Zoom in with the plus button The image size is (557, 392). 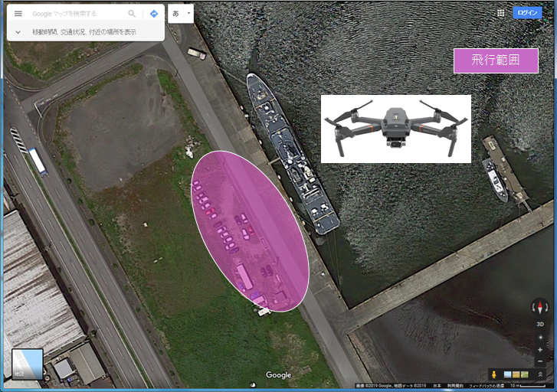[x=540, y=349]
